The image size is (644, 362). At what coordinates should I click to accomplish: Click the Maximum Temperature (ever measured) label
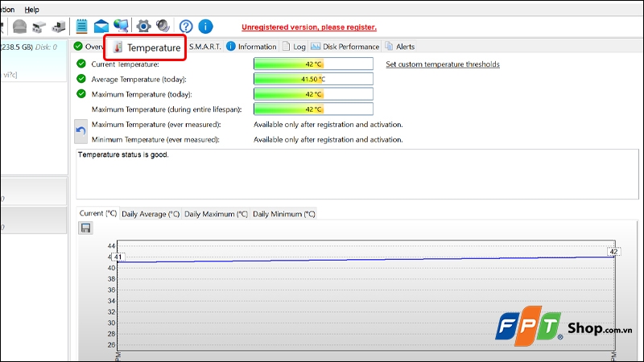tap(156, 125)
